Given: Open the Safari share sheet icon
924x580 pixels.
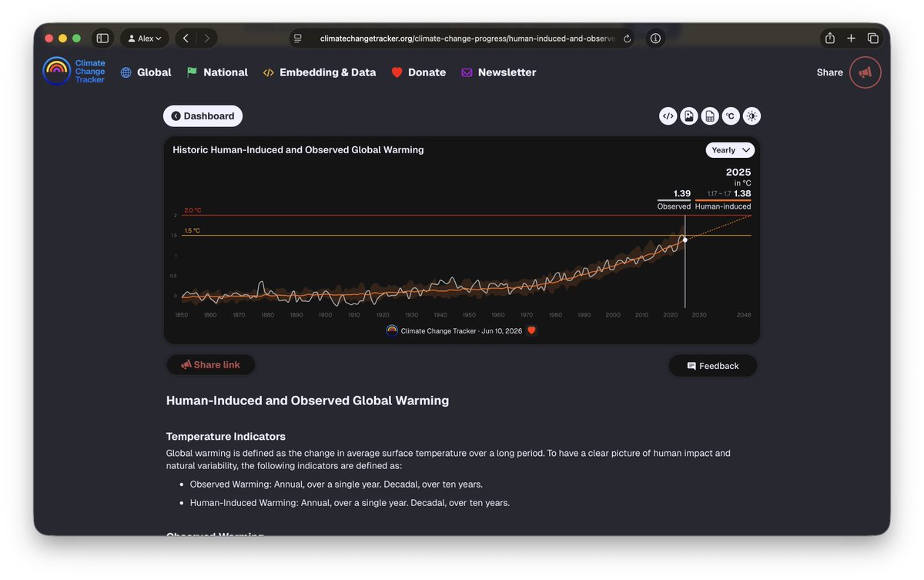Looking at the screenshot, I should (830, 39).
